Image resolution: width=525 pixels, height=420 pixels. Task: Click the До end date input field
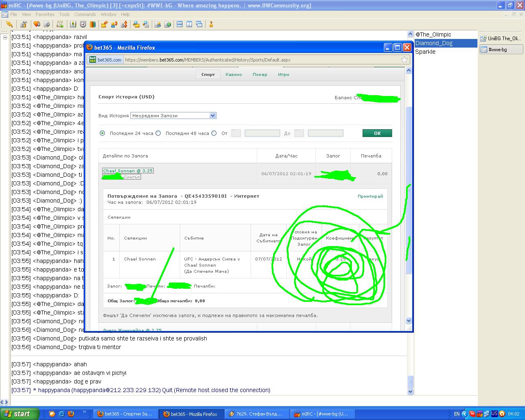point(325,133)
